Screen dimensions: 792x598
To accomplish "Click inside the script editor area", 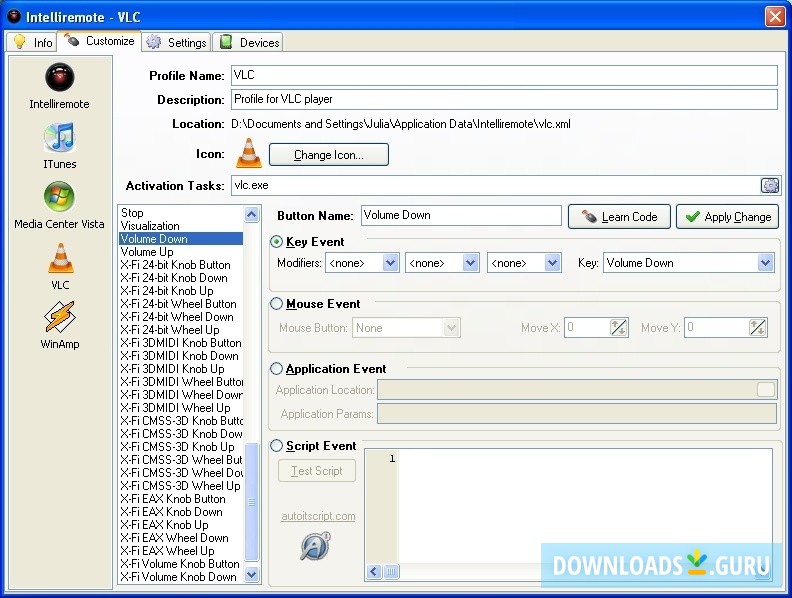I will pyautogui.click(x=584, y=506).
